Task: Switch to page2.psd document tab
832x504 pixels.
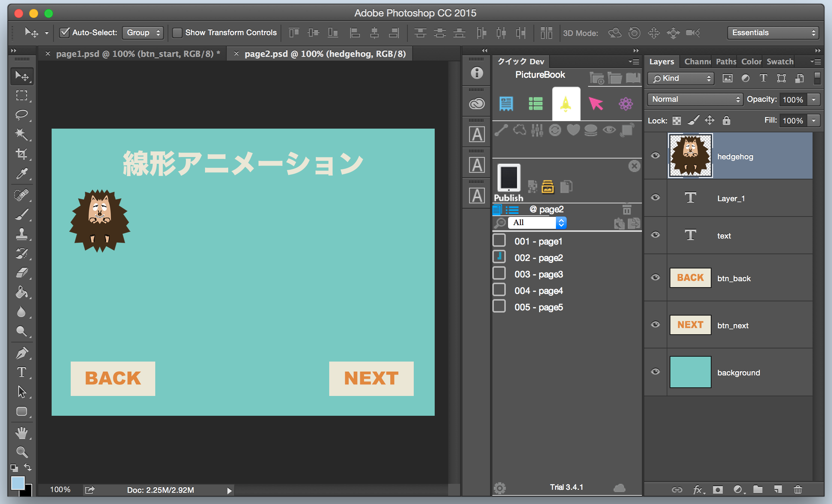Action: point(325,54)
